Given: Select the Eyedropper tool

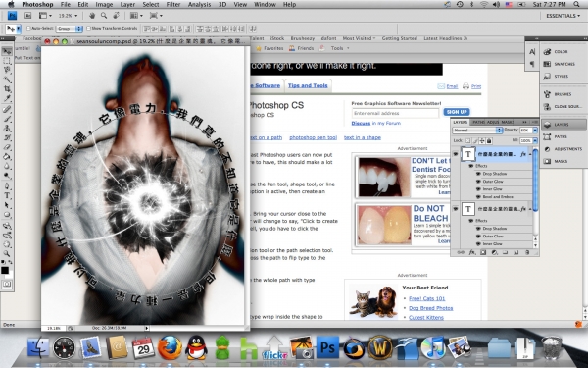Looking at the screenshot, I should pos(7,98).
